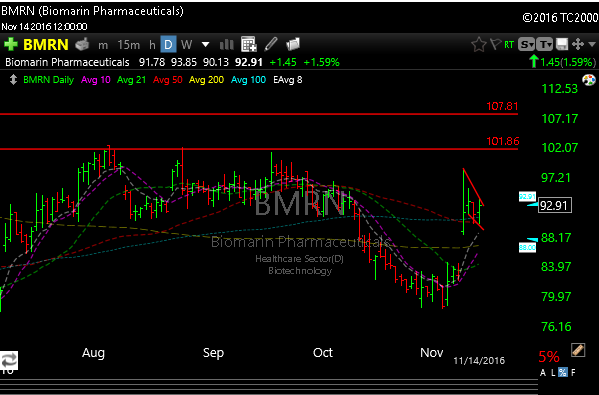Screen dimensions: 599x395
Task: Click the Avg 50 indicator label
Action: pyautogui.click(x=168, y=80)
